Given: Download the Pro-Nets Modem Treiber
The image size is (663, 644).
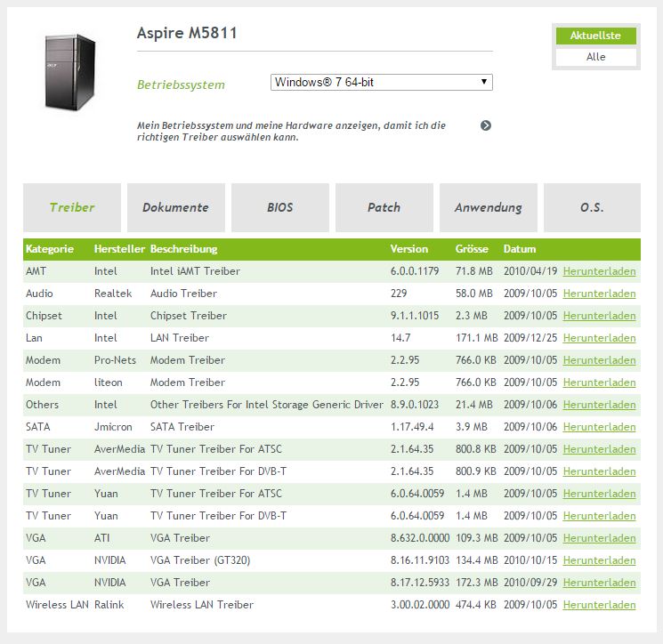Looking at the screenshot, I should [x=599, y=360].
